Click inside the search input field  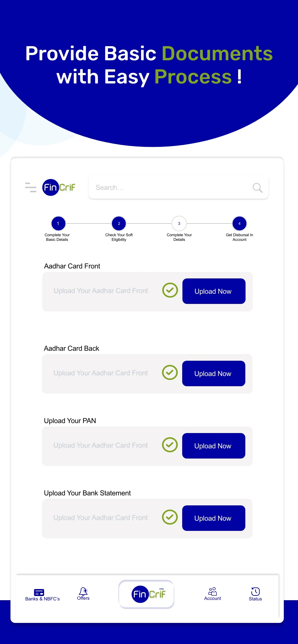163,188
